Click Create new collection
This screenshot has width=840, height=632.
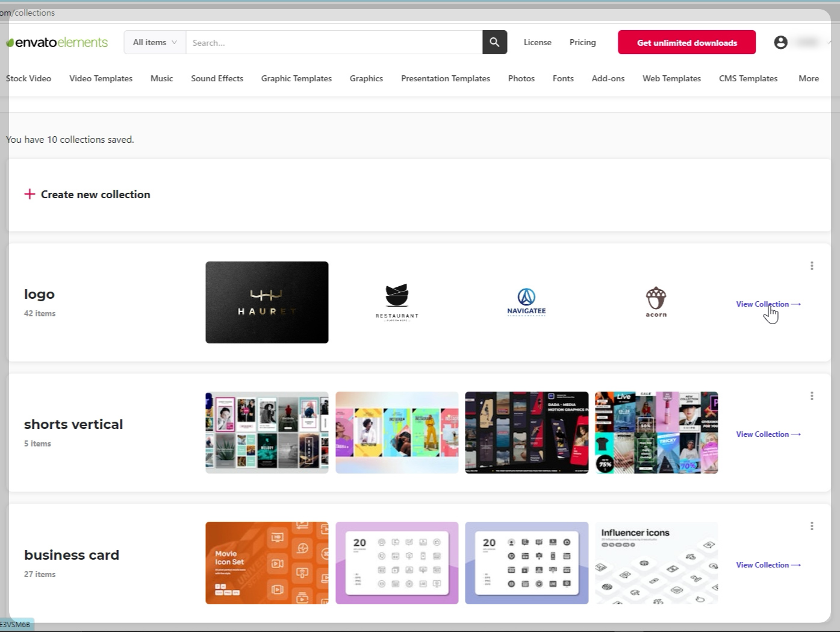point(95,194)
